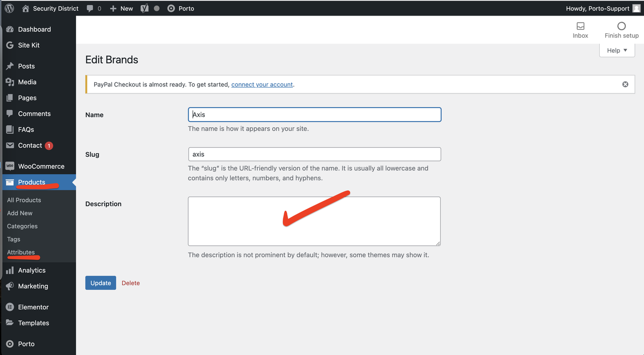The image size is (644, 355).
Task: Click the Products box icon
Action: (10, 182)
